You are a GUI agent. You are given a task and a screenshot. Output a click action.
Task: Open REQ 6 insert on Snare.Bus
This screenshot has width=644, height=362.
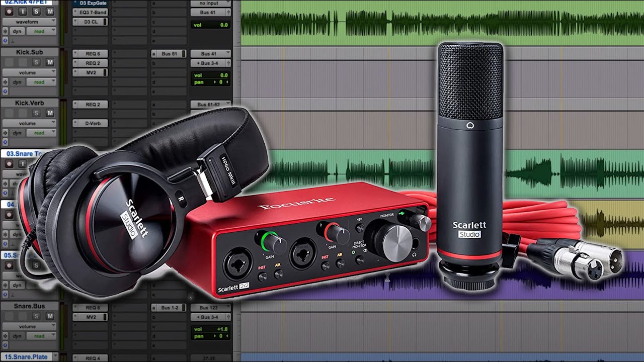[90, 307]
